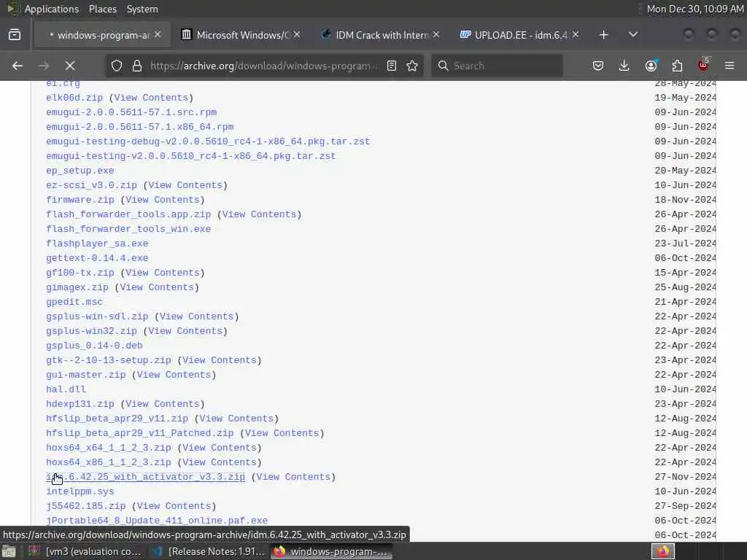Open the tracking protection shield icon
The image size is (747, 560).
[117, 66]
